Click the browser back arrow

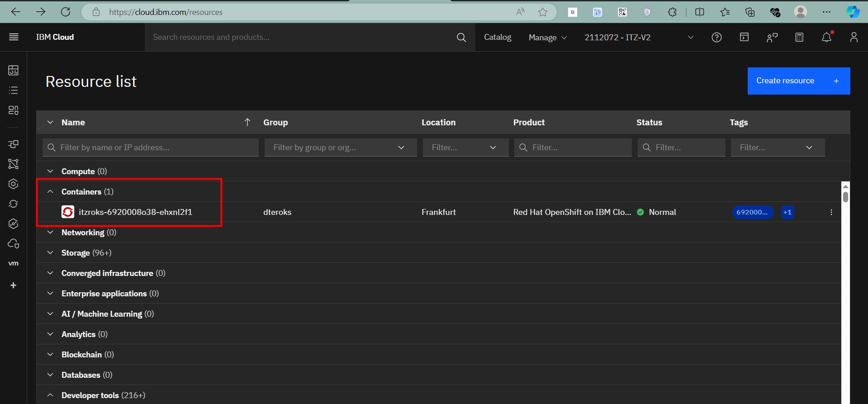pyautogui.click(x=16, y=12)
